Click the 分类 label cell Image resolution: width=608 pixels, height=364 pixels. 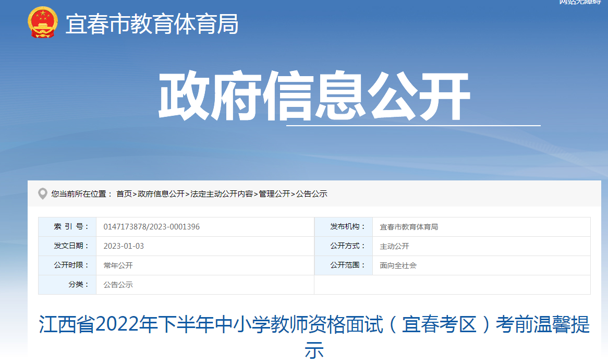click(x=67, y=285)
